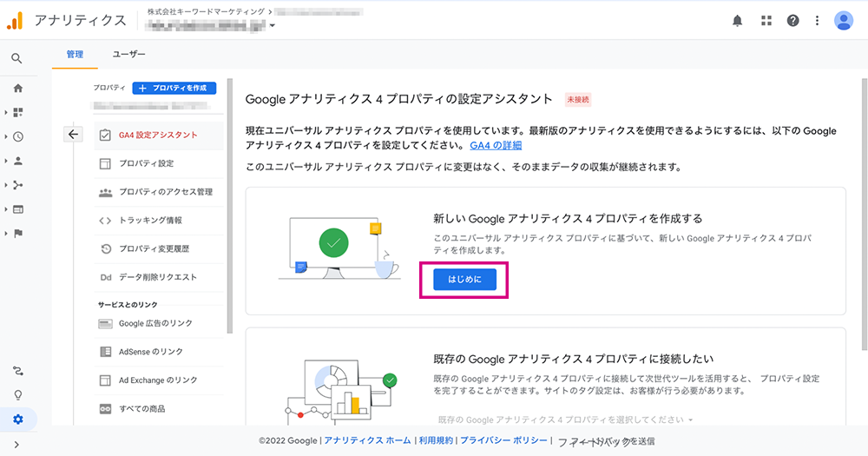This screenshot has width=868, height=456.
Task: Expand the left sidebar with bottom chevron
Action: [16, 445]
